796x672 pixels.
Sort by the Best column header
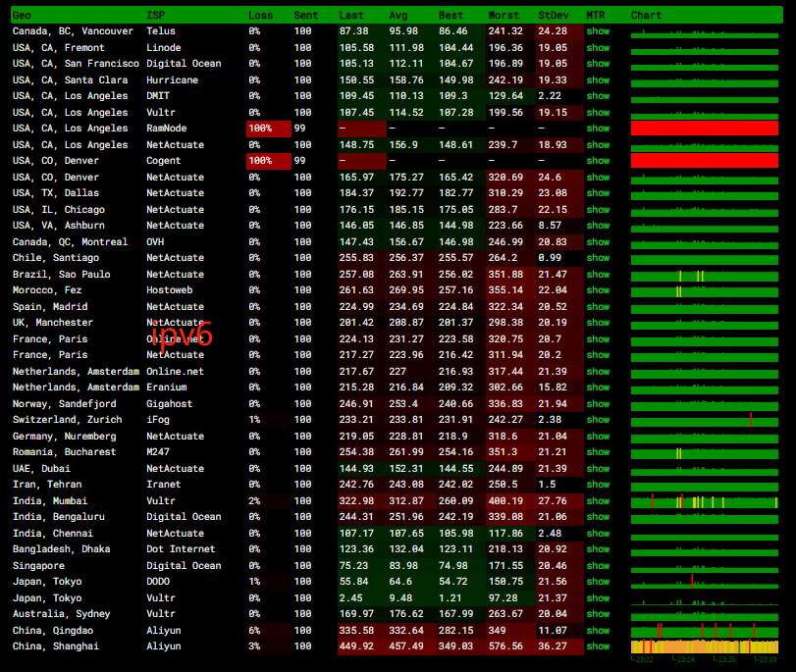(451, 16)
